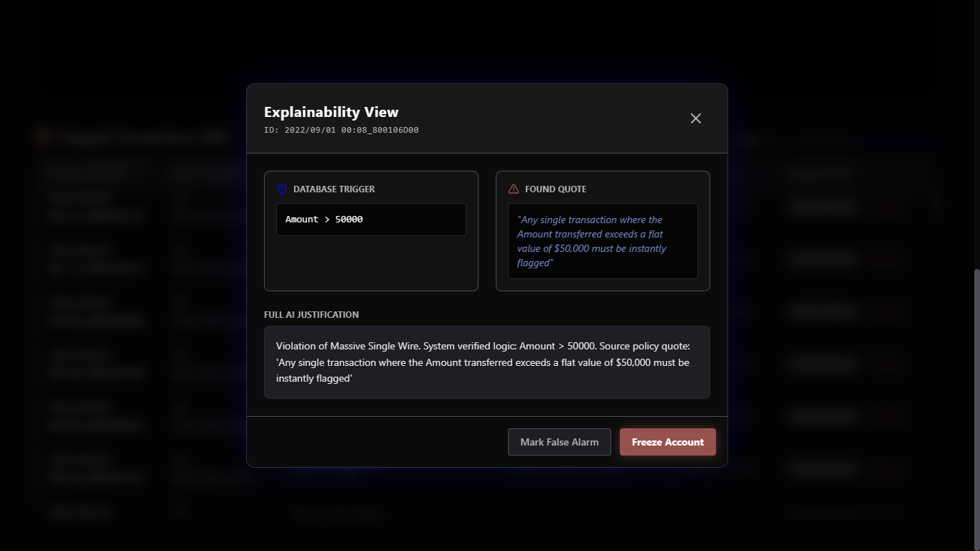Screen dimensions: 980x551
Task: Click the shield icon beside Database Trigger
Action: (x=282, y=189)
